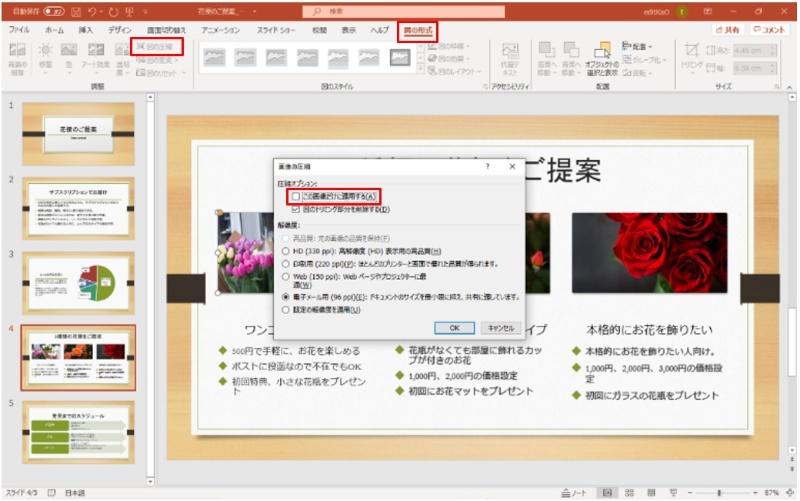Select the 印刷用 (220 ppi) resolution option
This screenshot has width=800, height=501.
[286, 264]
